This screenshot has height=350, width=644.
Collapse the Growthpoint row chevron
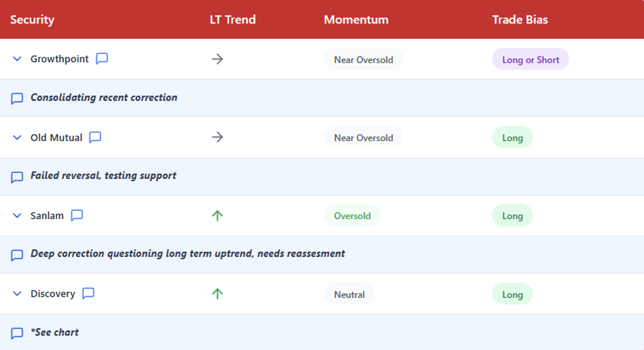pyautogui.click(x=17, y=59)
